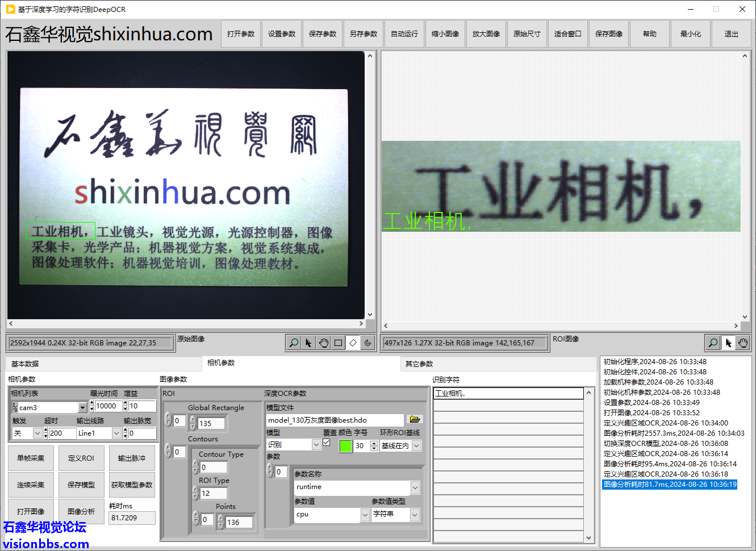Viewport: 756px width, 551px height.
Task: Click the 连续采集 button
Action: (x=31, y=485)
